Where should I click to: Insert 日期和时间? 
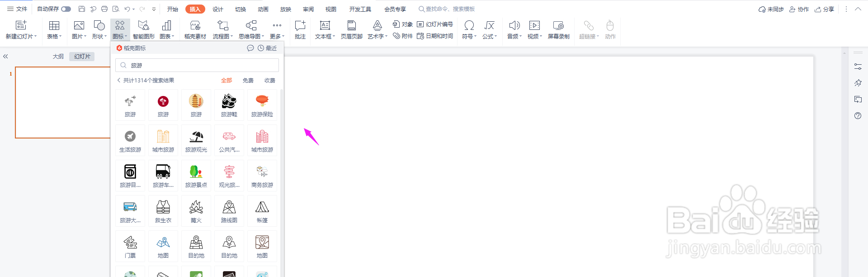point(435,36)
